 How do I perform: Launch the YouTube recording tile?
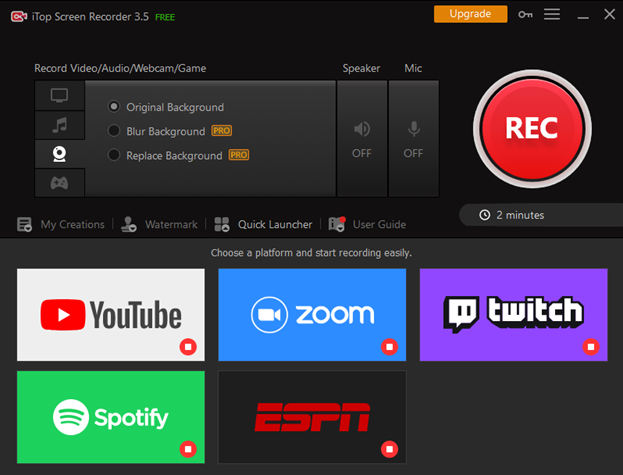(x=111, y=315)
